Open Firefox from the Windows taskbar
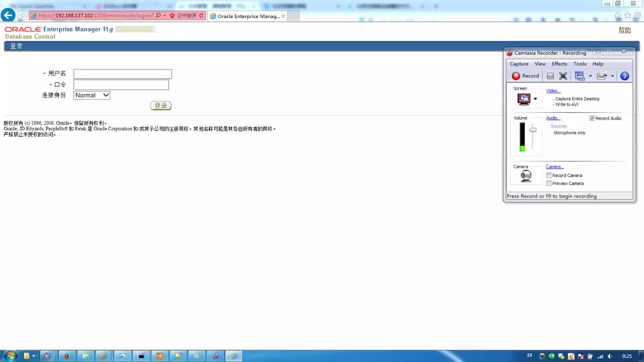This screenshot has width=644, height=362. click(66, 356)
